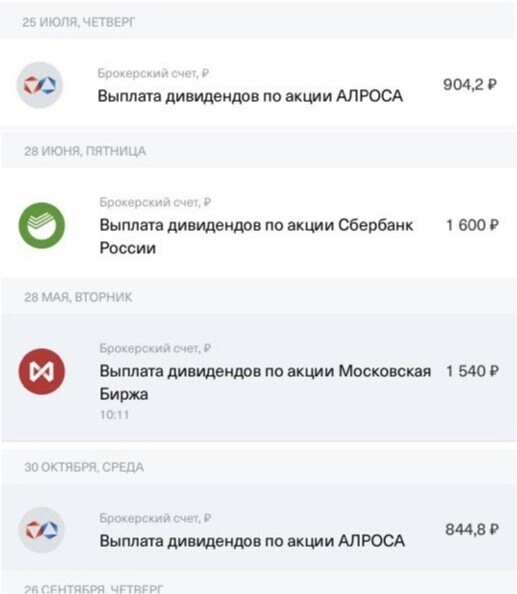Tap the ALROSA logo in July entry
Image resolution: width=517 pixels, height=594 pixels.
(39, 85)
